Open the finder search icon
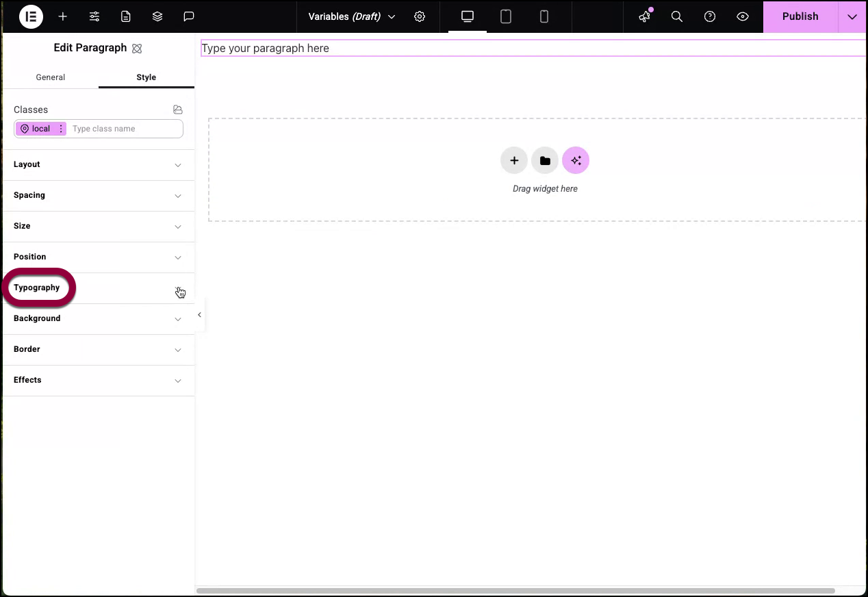The width and height of the screenshot is (868, 597). 677,16
